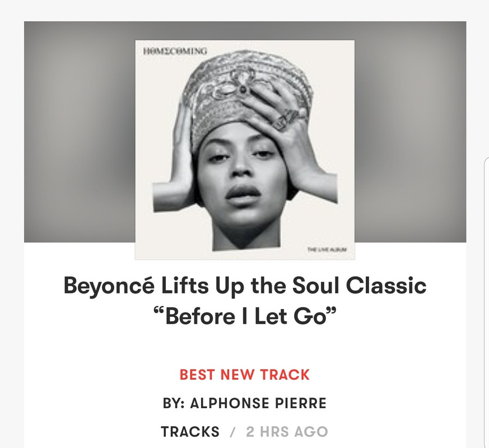Viewport: 489px width, 448px height.
Task: Select the red BEST NEW TRACK label
Action: 245,375
